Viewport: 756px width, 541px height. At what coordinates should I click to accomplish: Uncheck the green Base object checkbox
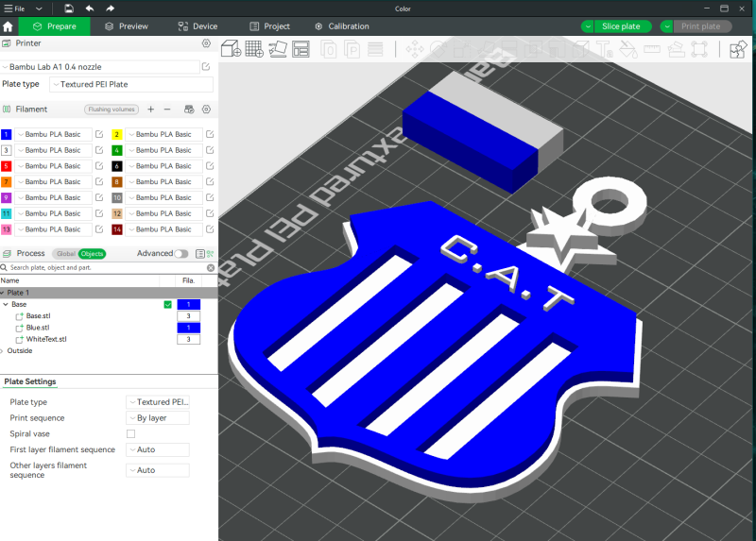coord(168,304)
